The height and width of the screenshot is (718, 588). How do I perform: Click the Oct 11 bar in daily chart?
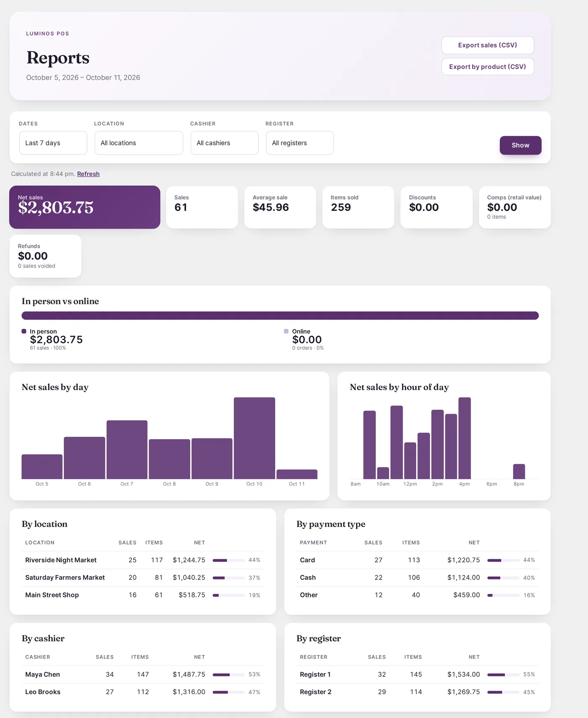click(x=297, y=474)
